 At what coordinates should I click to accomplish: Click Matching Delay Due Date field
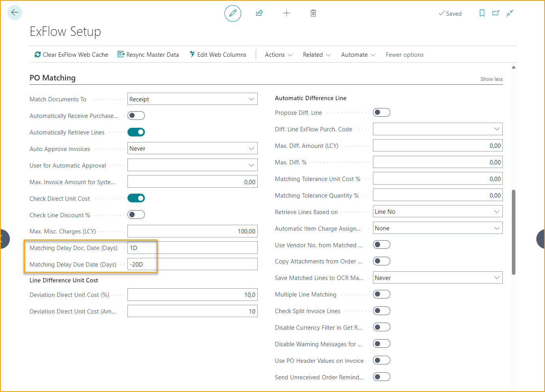[193, 264]
